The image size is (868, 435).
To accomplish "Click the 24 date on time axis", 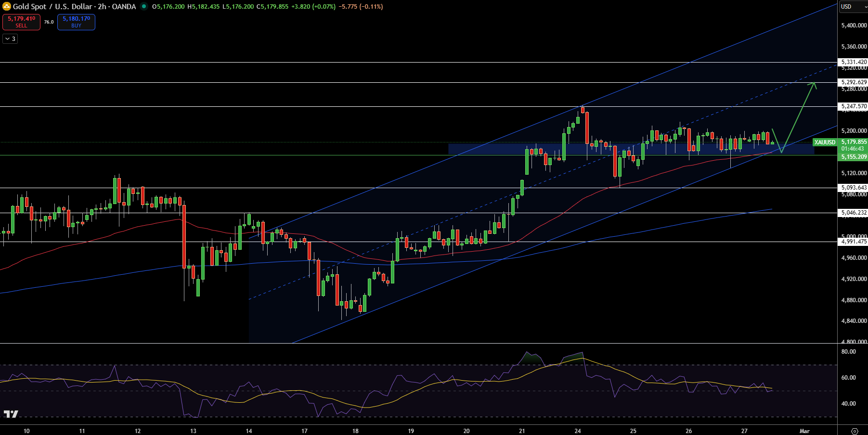I will [x=578, y=431].
